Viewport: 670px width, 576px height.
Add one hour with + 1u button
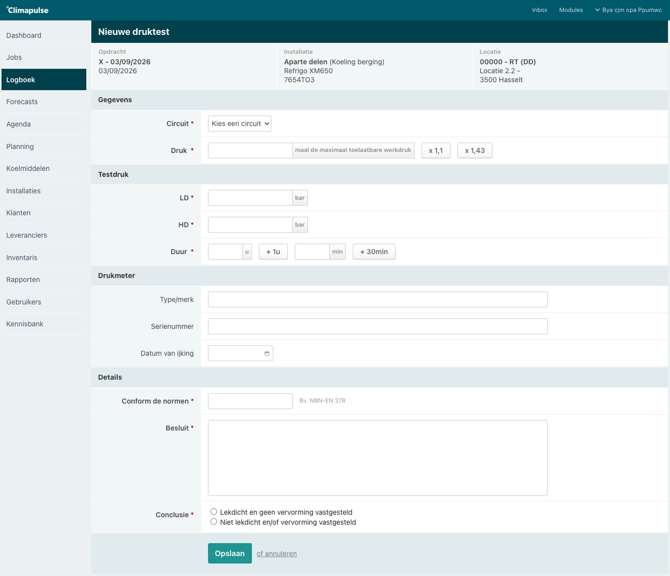273,252
